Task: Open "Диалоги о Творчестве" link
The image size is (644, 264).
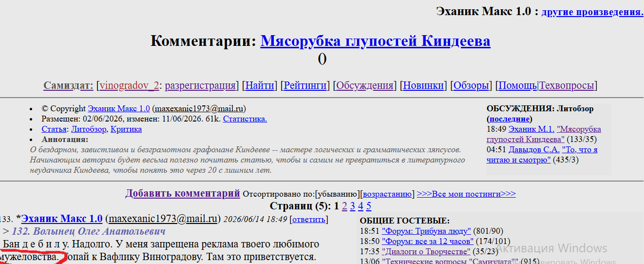Action: (426, 251)
